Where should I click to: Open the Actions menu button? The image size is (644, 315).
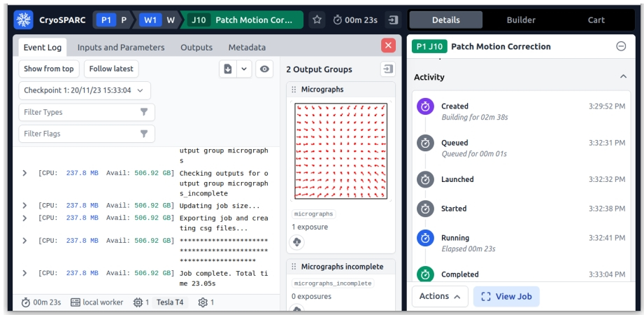(x=439, y=296)
